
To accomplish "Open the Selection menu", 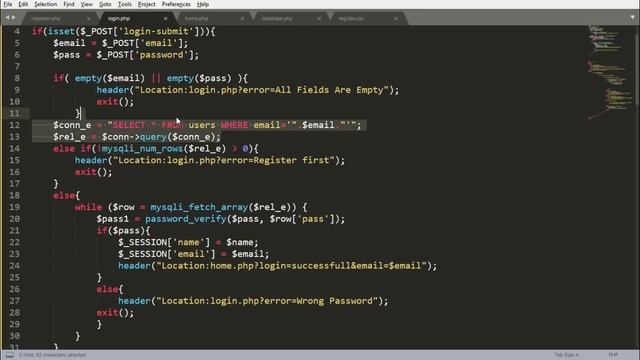I will 45,4.
